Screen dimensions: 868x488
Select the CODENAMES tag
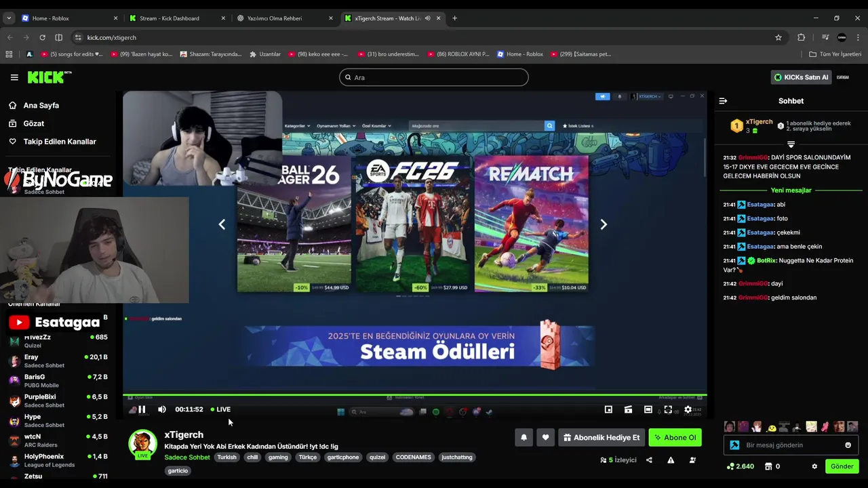point(414,457)
